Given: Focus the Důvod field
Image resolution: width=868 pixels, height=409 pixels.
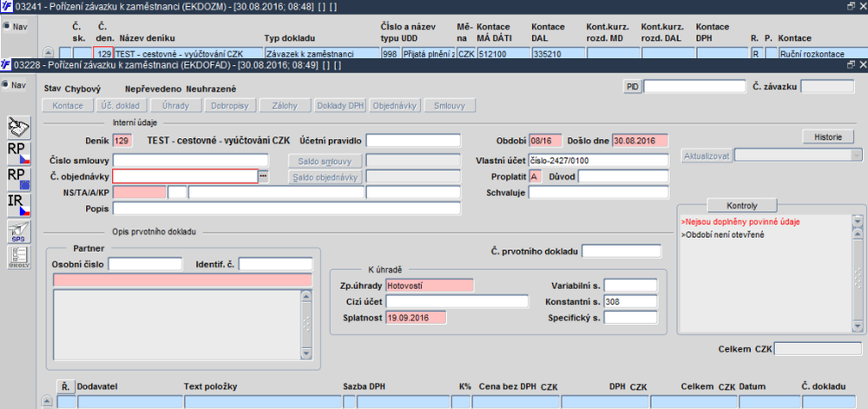Looking at the screenshot, I should click(623, 176).
